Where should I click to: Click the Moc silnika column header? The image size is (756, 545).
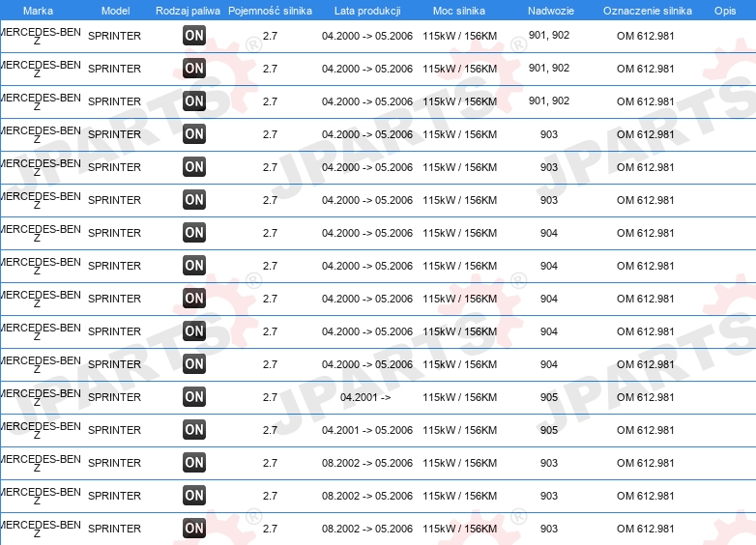click(459, 11)
